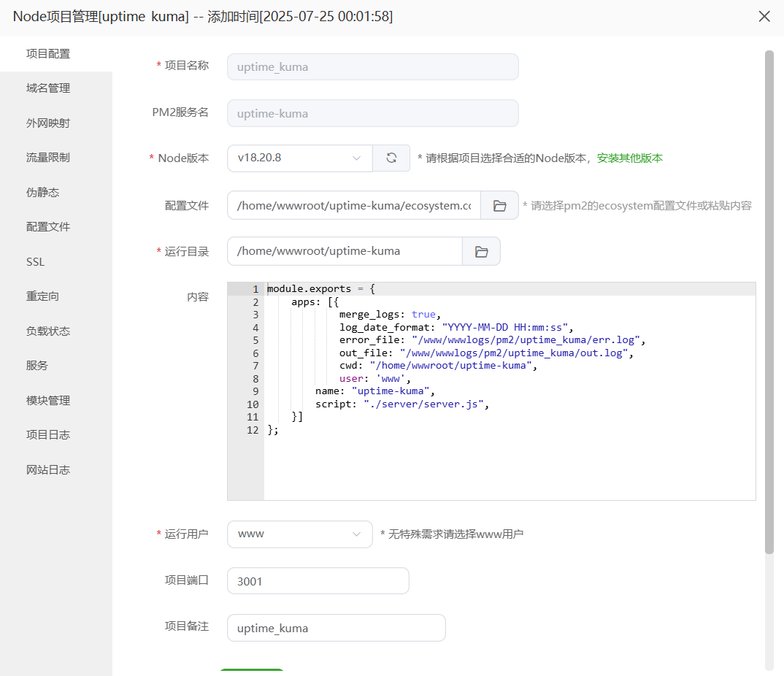Focus the 运行目录 path input
This screenshot has height=676, width=784.
pos(345,252)
